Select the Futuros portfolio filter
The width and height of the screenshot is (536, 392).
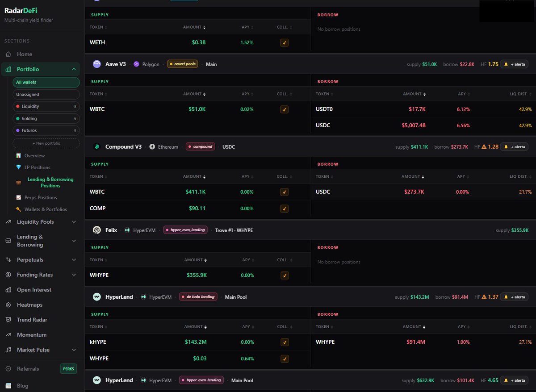(46, 131)
